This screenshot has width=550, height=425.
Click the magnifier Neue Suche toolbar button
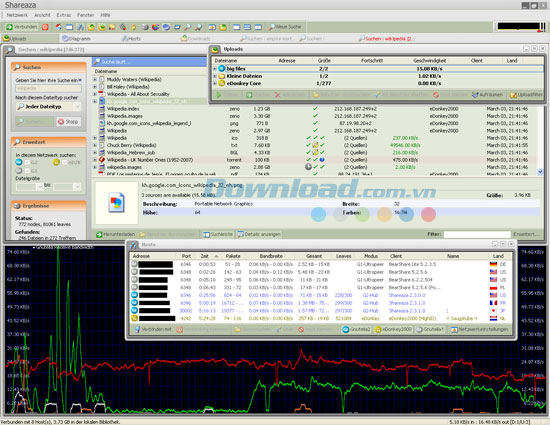coord(285,27)
